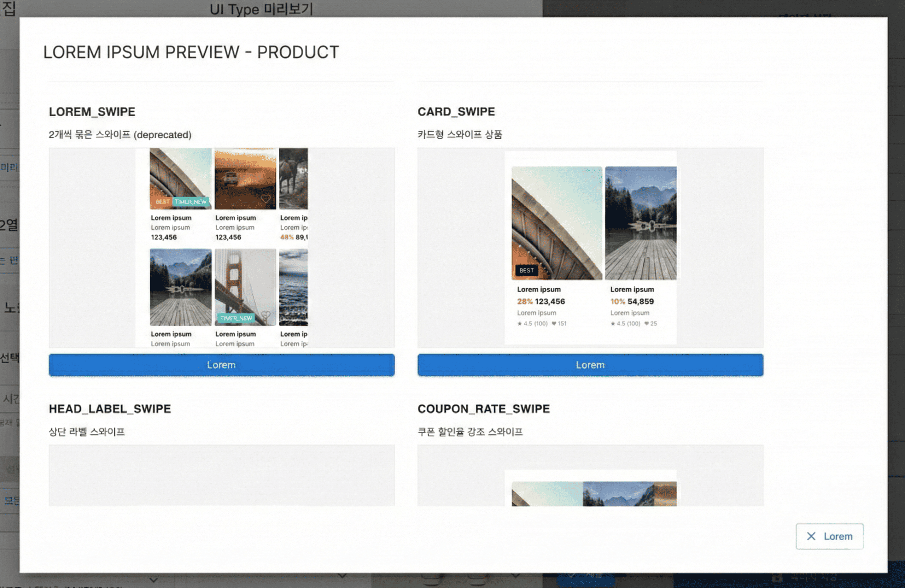The image size is (905, 588).
Task: Click the black BEST badge in CARD_SWIPE
Action: pyautogui.click(x=526, y=270)
